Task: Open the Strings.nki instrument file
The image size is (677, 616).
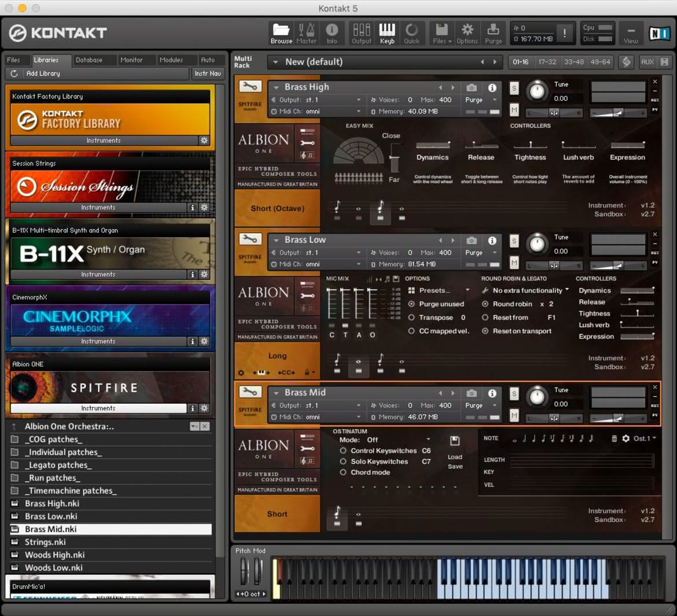Action: pyautogui.click(x=111, y=542)
